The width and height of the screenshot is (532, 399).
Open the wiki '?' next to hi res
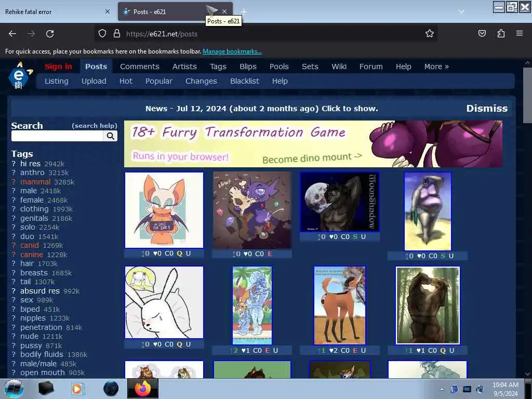coord(14,164)
